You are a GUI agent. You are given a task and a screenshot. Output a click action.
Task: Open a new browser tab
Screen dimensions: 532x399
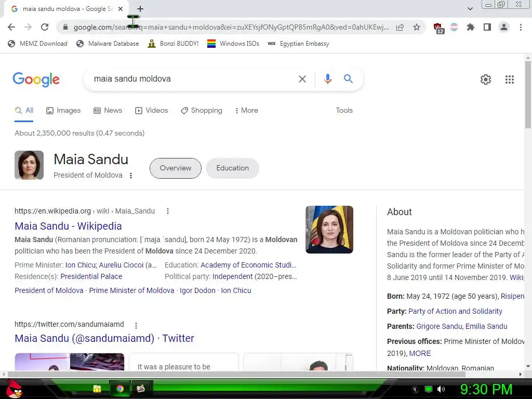coord(140,9)
